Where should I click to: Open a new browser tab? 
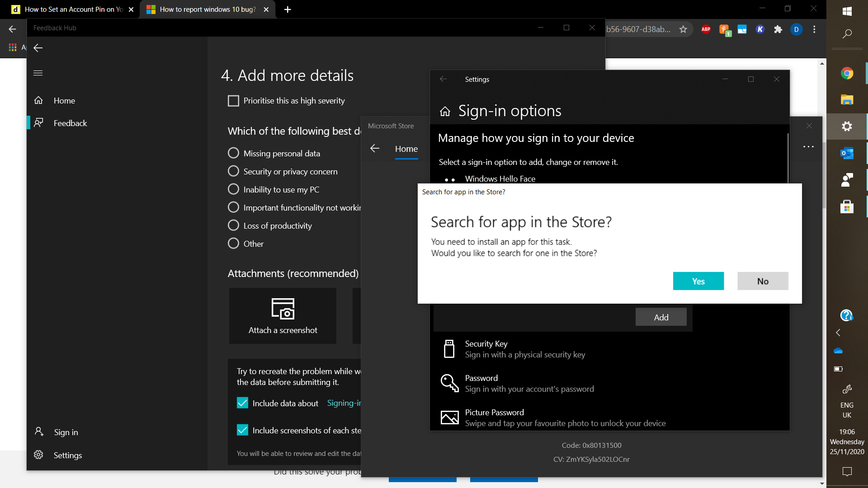click(288, 9)
